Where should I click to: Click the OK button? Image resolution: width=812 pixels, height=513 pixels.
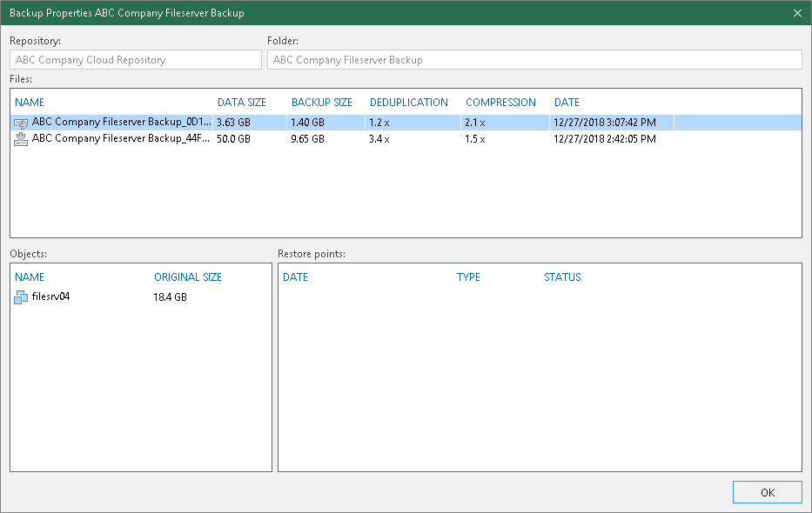pyautogui.click(x=768, y=492)
